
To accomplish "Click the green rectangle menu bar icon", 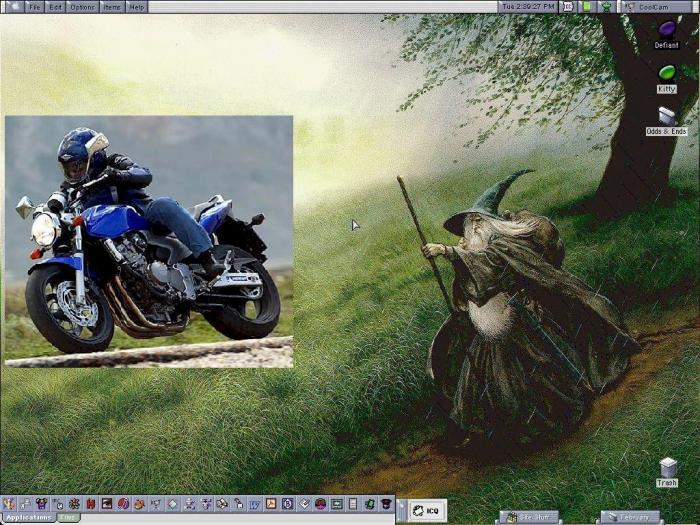I will pyautogui.click(x=587, y=6).
